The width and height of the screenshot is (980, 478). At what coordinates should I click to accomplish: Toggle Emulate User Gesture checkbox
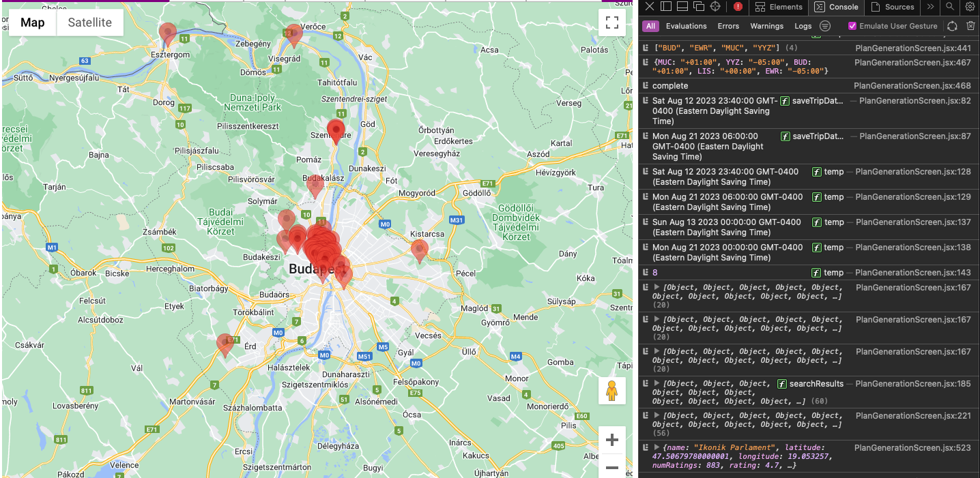852,26
